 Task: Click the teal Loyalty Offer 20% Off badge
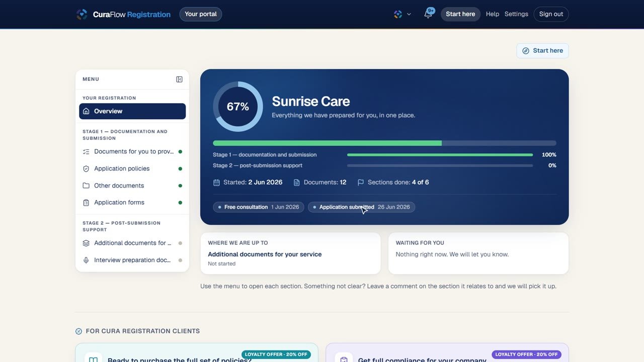[276, 354]
